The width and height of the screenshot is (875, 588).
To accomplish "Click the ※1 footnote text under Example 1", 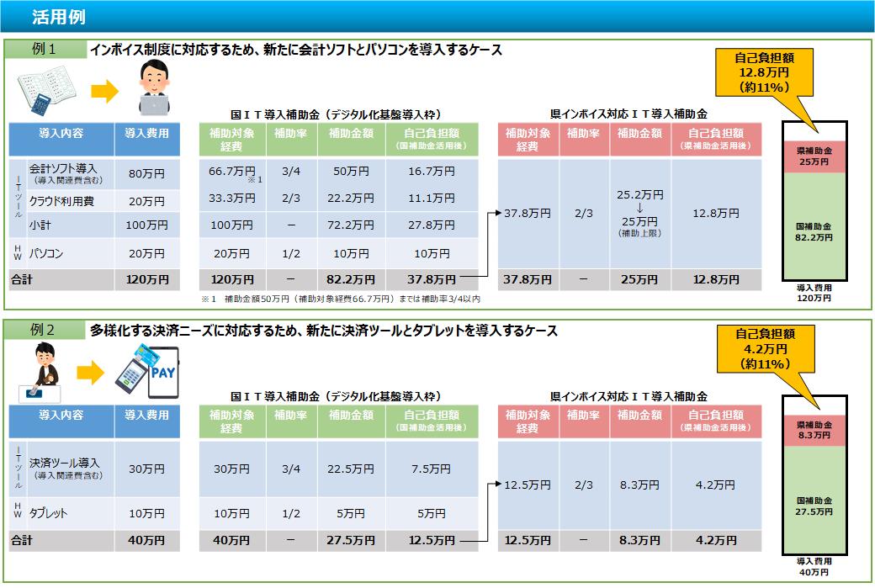I will coord(340,299).
